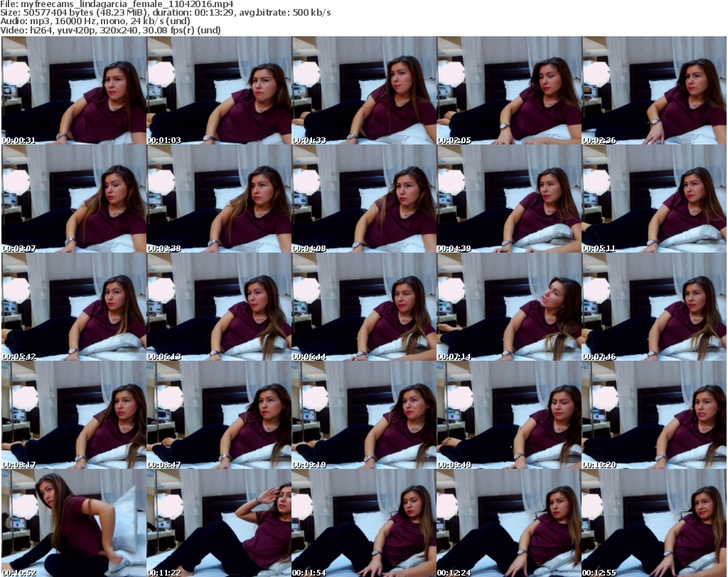This screenshot has height=577, width=728.
Task: Click the File name header line
Action: 117,4
